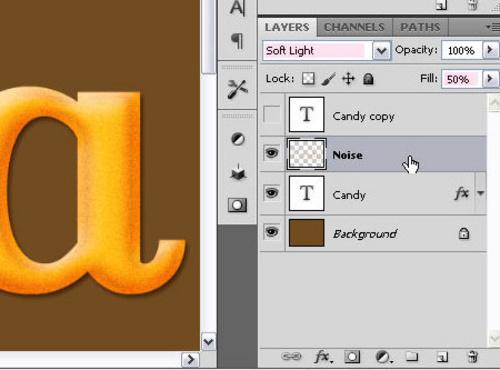Switch to the Layers tab

coord(287,27)
